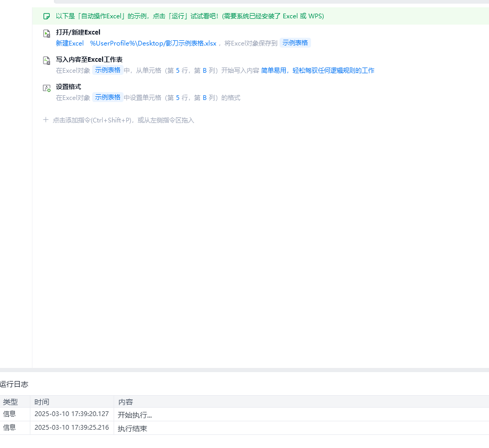
Task: Select the 运行日志 panel title
Action: 14,384
